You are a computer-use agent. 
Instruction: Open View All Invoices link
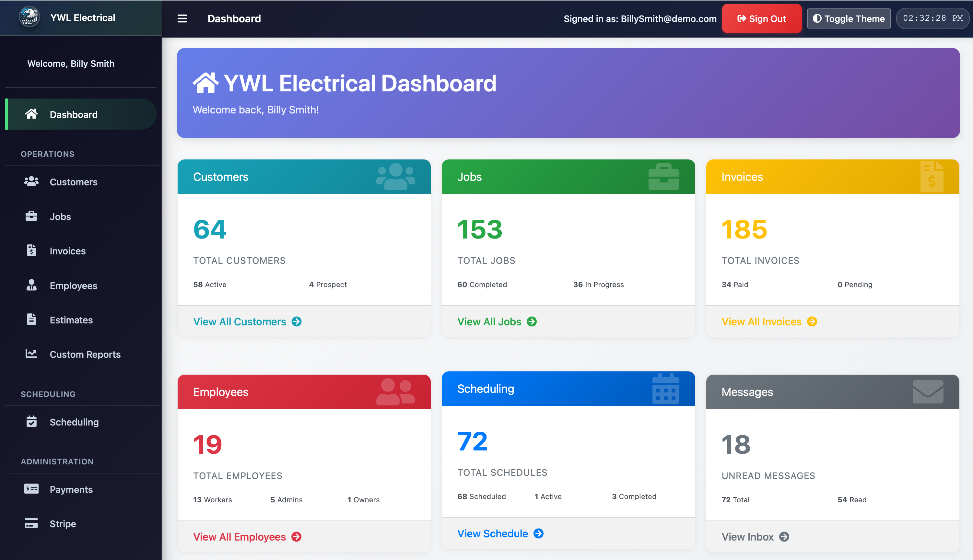point(769,321)
